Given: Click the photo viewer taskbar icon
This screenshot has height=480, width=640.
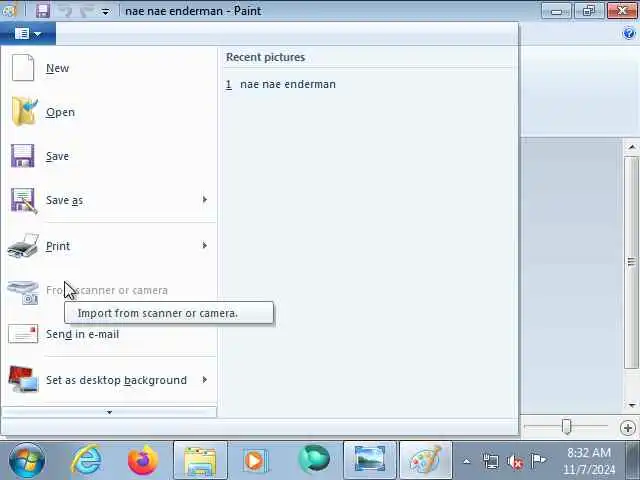Looking at the screenshot, I should 370,460.
